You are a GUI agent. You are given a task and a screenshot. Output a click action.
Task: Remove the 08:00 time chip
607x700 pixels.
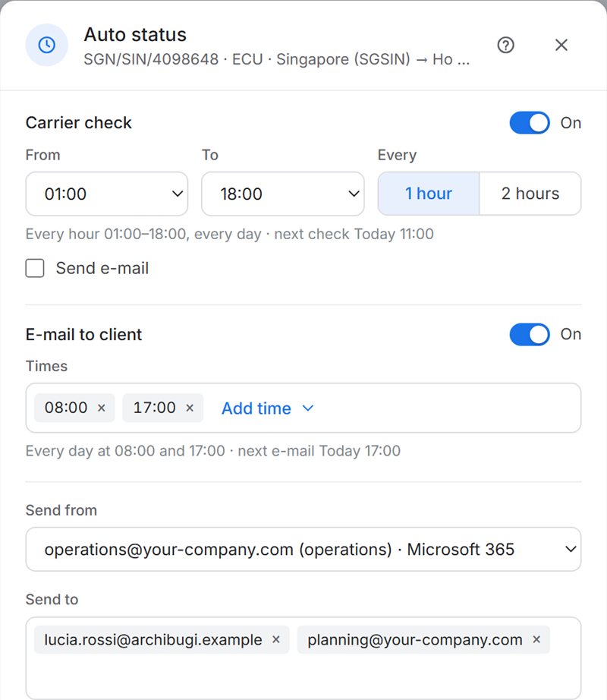[102, 408]
